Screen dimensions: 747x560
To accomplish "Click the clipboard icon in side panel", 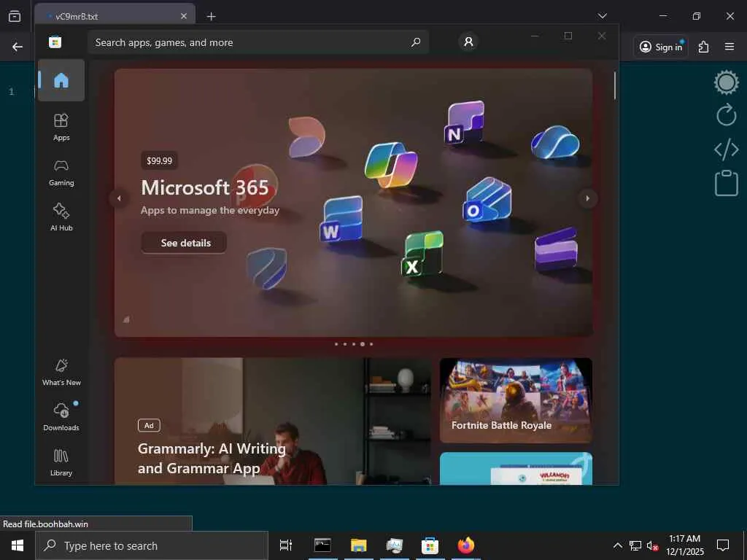I will coord(726,183).
